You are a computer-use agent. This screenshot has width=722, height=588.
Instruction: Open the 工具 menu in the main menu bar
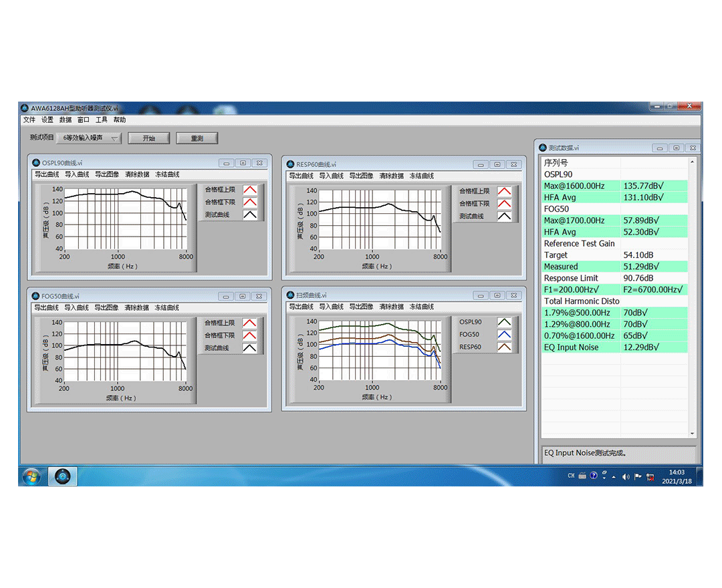(102, 120)
